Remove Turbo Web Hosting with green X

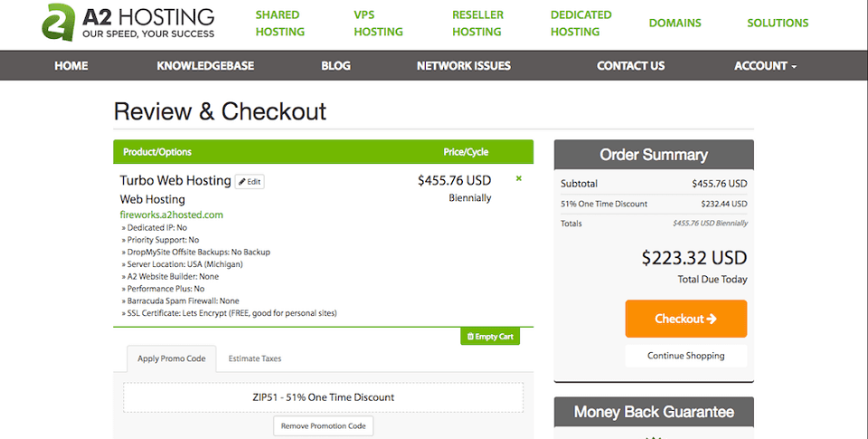519,178
